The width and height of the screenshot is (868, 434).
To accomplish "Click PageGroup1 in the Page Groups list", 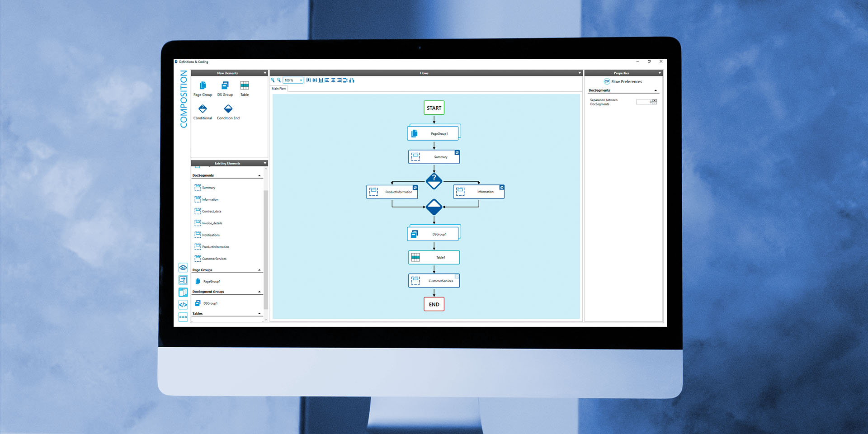I will click(208, 281).
